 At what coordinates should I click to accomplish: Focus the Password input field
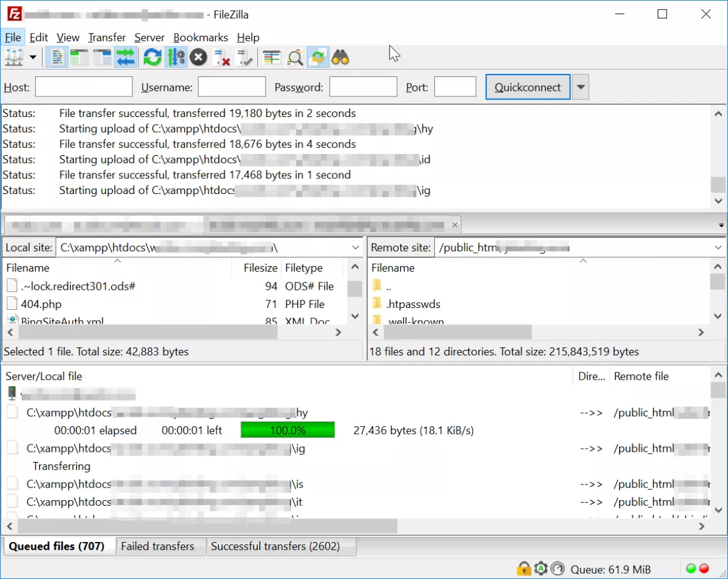coord(363,87)
